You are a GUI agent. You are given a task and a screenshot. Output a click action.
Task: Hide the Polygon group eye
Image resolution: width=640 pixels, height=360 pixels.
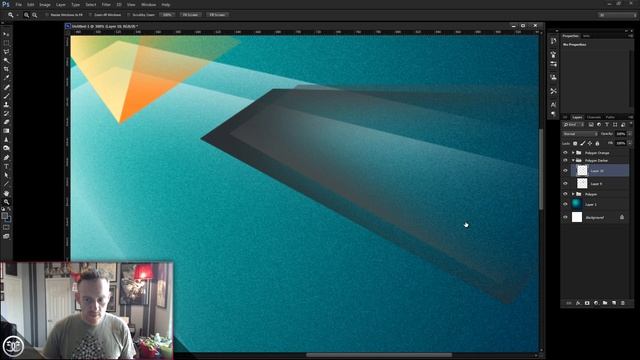[x=565, y=194]
